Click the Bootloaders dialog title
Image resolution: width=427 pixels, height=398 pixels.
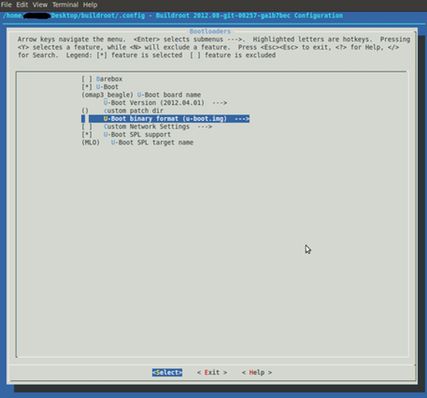(210, 31)
